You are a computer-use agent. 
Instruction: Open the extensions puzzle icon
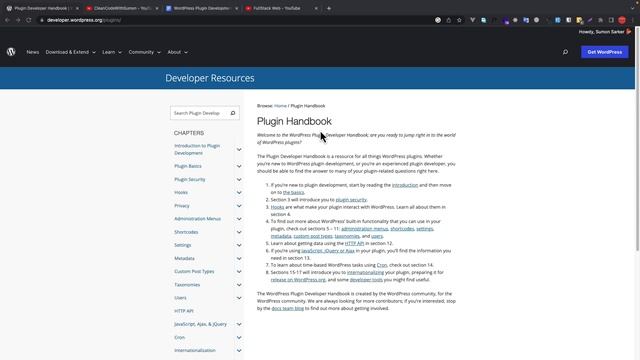[600, 20]
